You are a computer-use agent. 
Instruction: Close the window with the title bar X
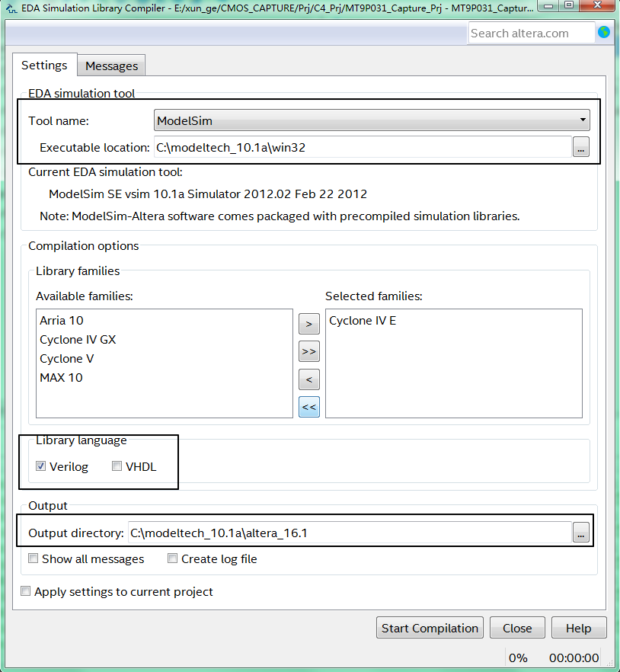(598, 5)
